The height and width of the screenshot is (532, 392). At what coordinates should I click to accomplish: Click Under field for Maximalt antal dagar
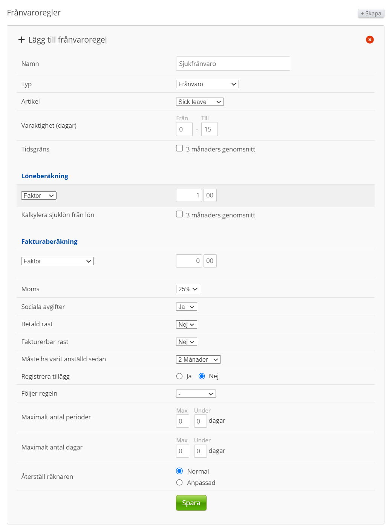pyautogui.click(x=200, y=451)
